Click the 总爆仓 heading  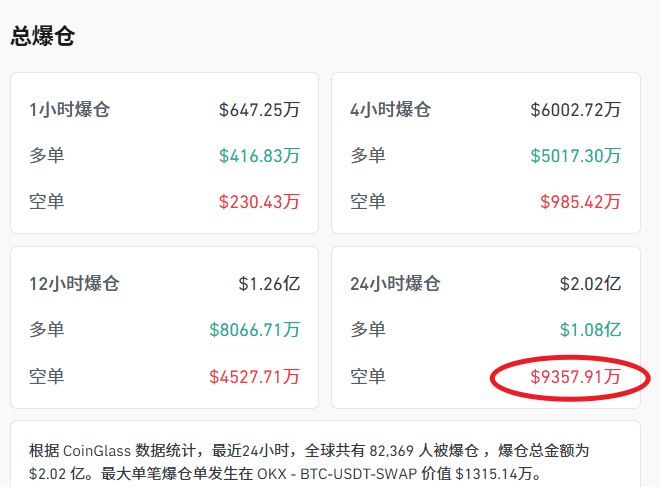click(43, 36)
